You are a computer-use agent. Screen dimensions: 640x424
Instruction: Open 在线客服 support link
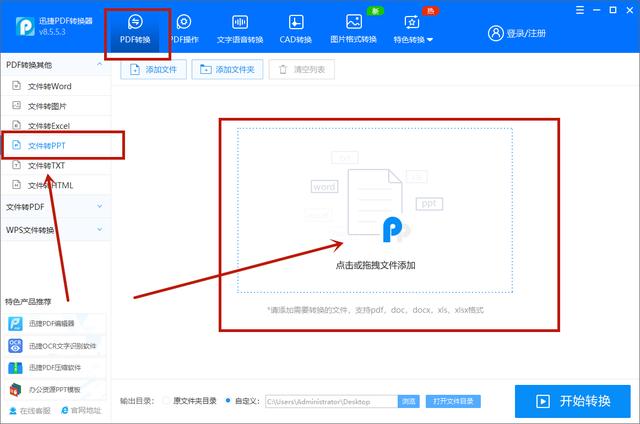pos(30,411)
